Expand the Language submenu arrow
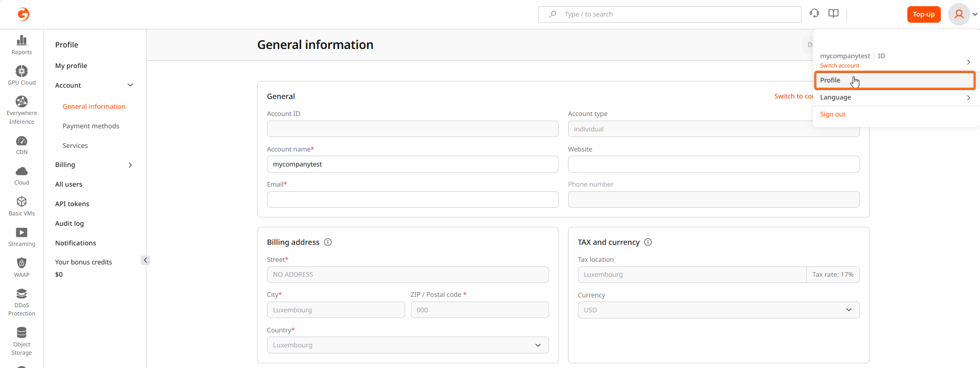This screenshot has width=980, height=368. coord(969,97)
